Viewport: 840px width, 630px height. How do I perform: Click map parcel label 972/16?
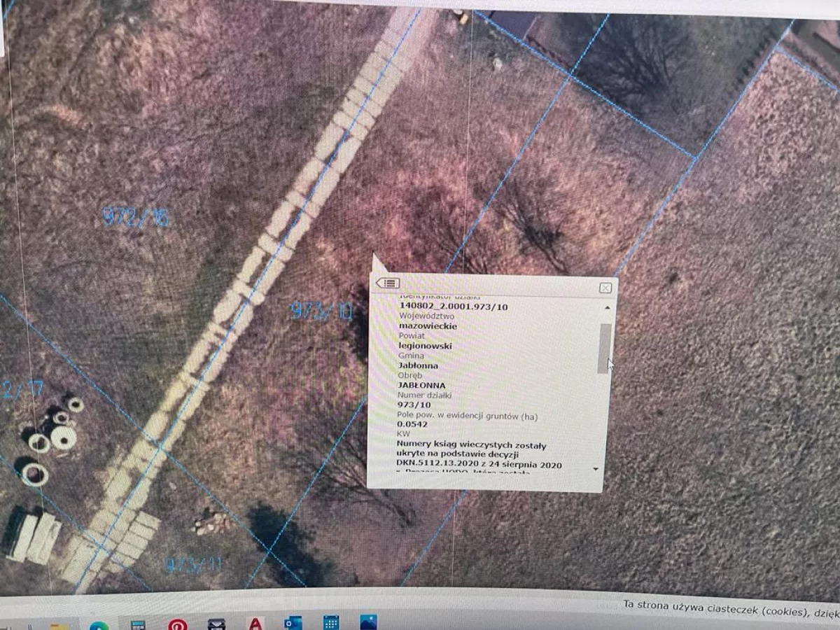point(136,218)
